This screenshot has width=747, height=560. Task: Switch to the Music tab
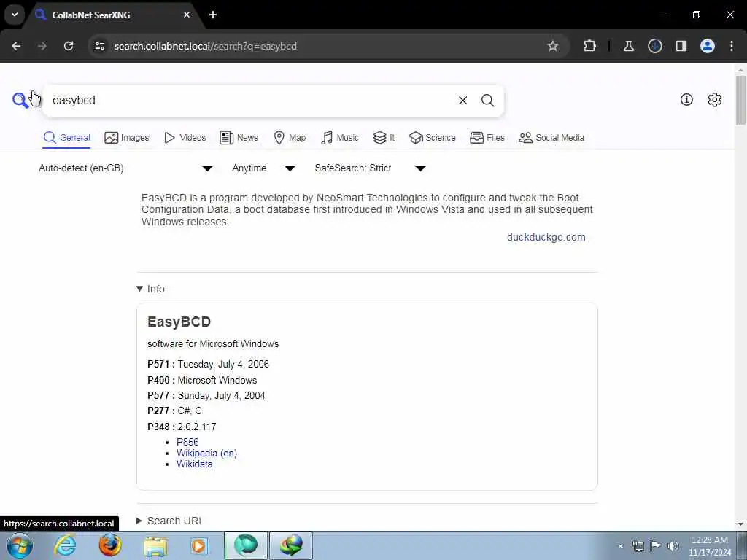(340, 138)
